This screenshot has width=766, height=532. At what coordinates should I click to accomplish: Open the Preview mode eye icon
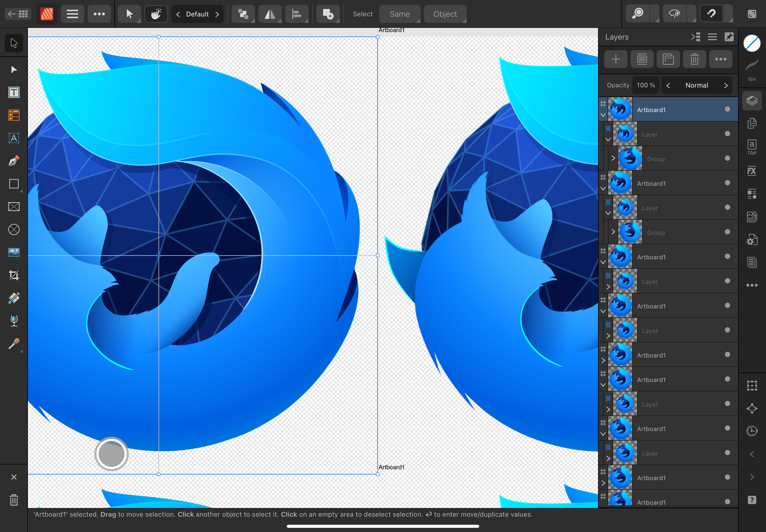(674, 14)
